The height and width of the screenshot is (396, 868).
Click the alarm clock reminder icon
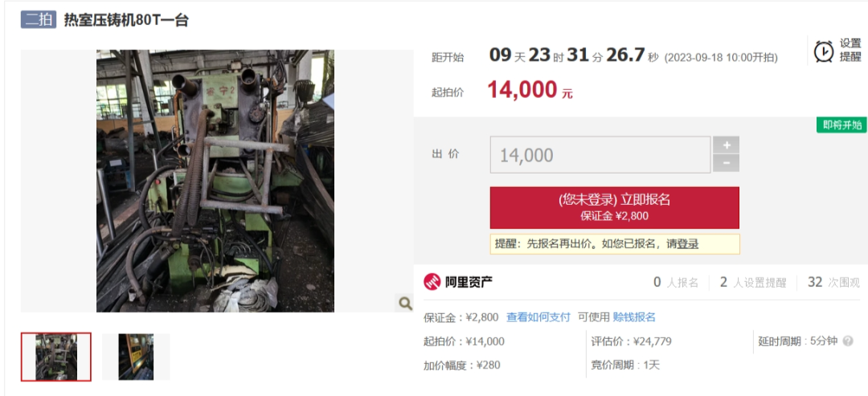pyautogui.click(x=824, y=51)
